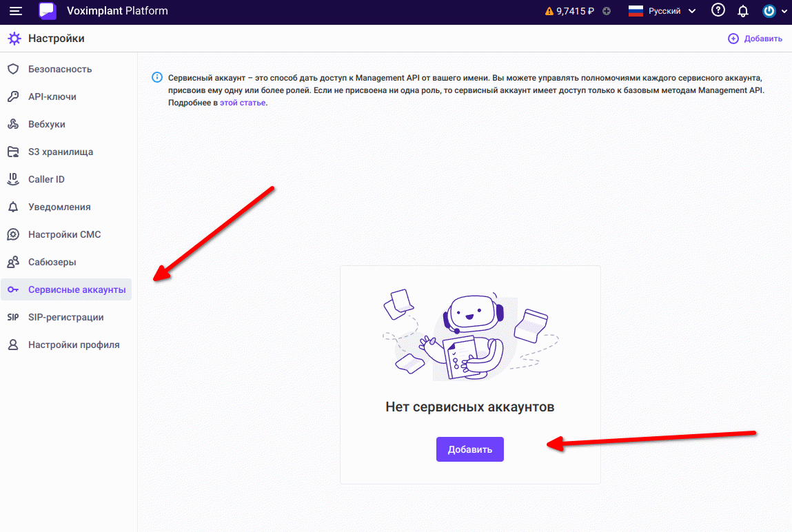
Task: Open notifications bell in top bar
Action: 743,11
